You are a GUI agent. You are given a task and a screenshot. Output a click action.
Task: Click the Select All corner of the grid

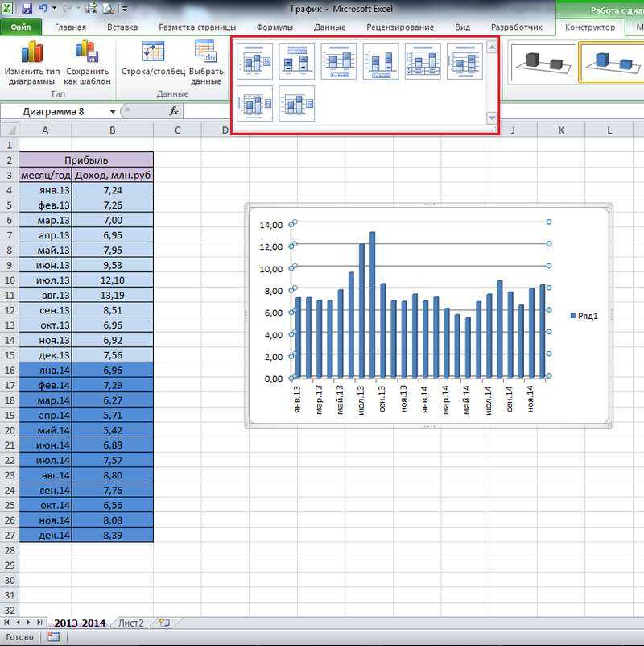point(9,130)
